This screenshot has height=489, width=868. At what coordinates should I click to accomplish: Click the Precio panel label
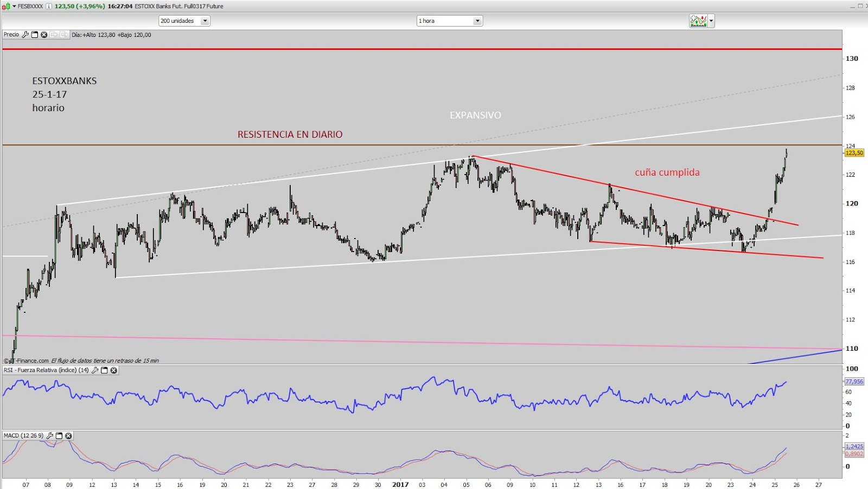pos(11,35)
